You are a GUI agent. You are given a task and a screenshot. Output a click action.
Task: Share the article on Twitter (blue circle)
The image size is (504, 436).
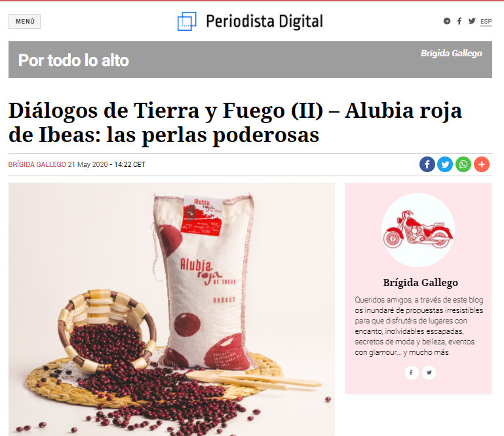pos(445,164)
